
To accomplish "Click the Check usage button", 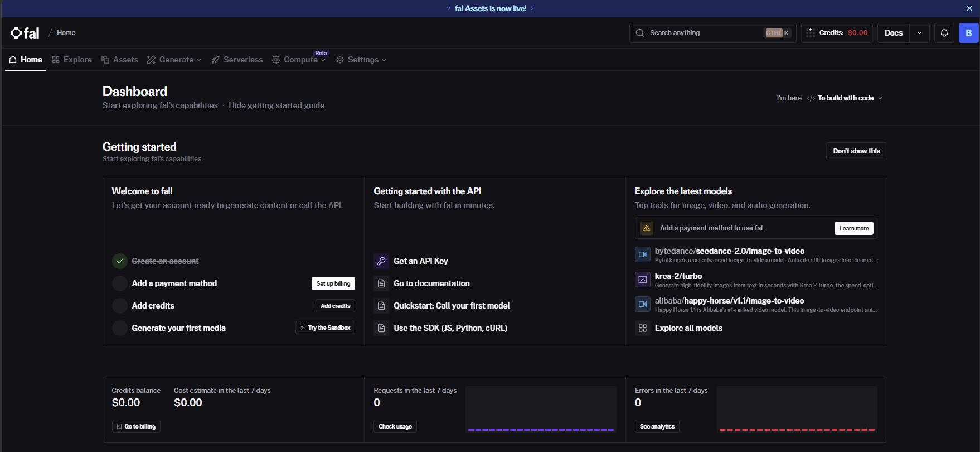I will (395, 426).
